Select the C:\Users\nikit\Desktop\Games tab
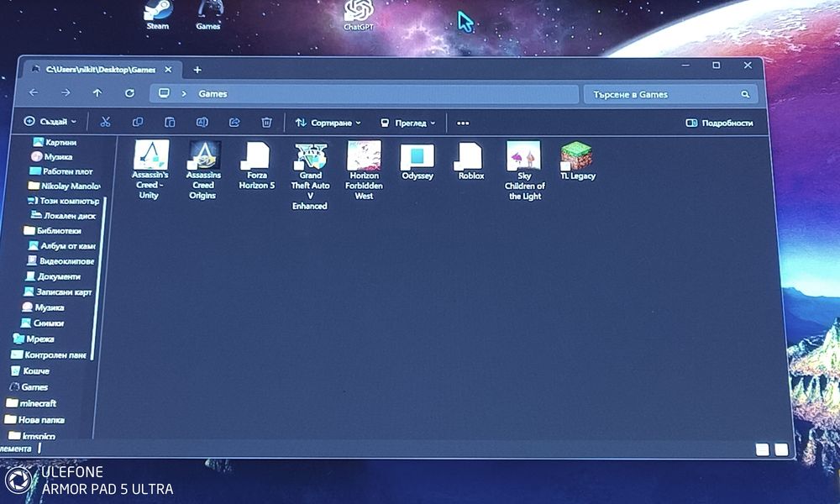 pyautogui.click(x=101, y=70)
